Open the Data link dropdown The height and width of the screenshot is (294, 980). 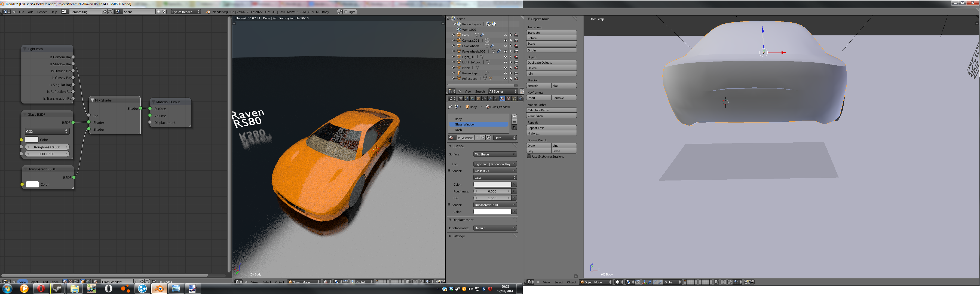[x=505, y=138]
